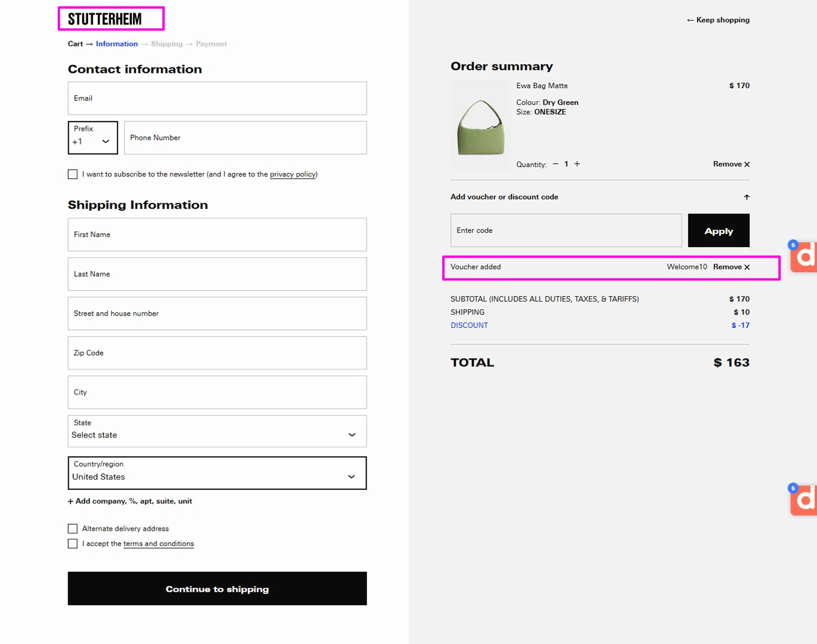Select Shipping breadcrumb step

click(167, 44)
